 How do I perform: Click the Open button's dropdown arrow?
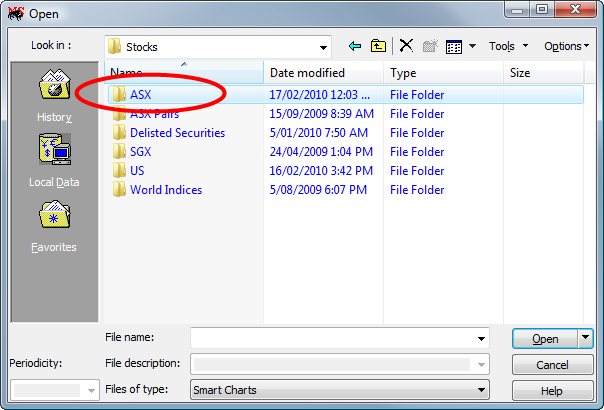point(585,339)
